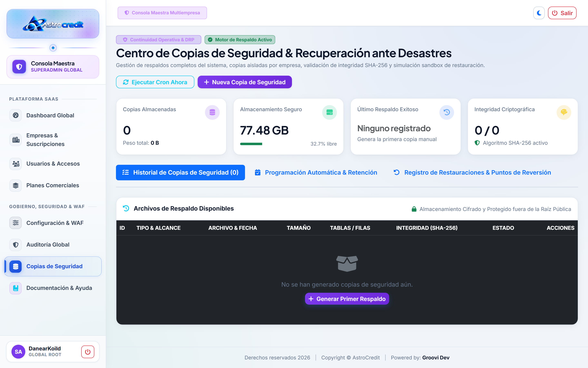Open Empresas & Suscripciones building icon
Image resolution: width=588 pixels, height=368 pixels.
[x=16, y=140]
